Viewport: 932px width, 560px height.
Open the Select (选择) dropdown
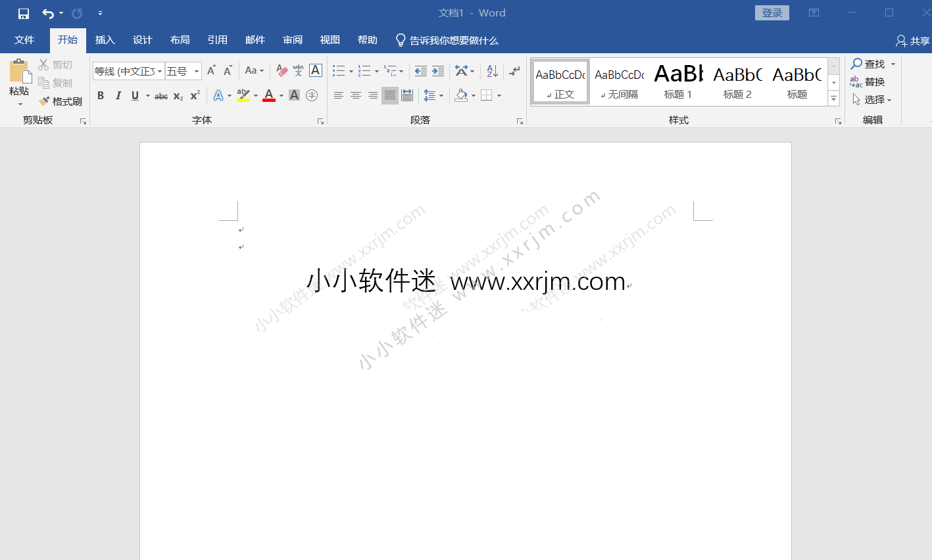[872, 100]
